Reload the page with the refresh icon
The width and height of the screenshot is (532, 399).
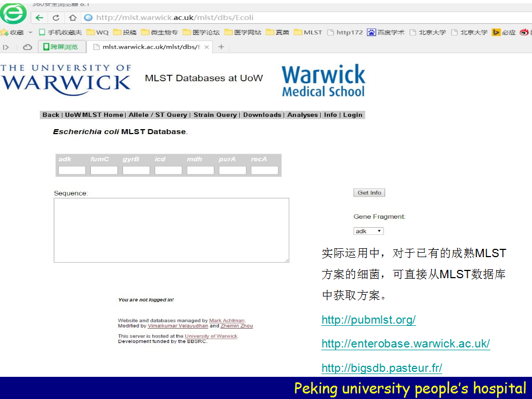point(56,18)
